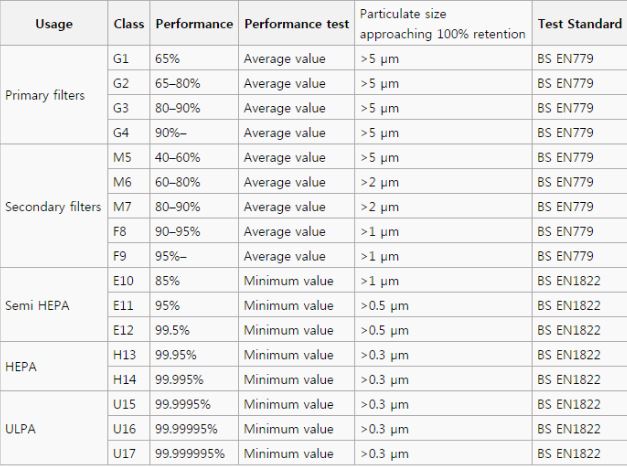This screenshot has width=627, height=467.
Task: Click the Class column header
Action: (x=129, y=23)
